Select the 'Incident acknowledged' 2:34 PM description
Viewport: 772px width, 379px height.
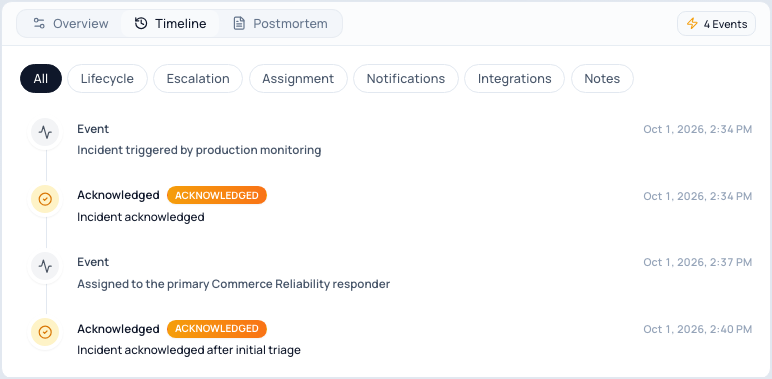click(x=141, y=217)
